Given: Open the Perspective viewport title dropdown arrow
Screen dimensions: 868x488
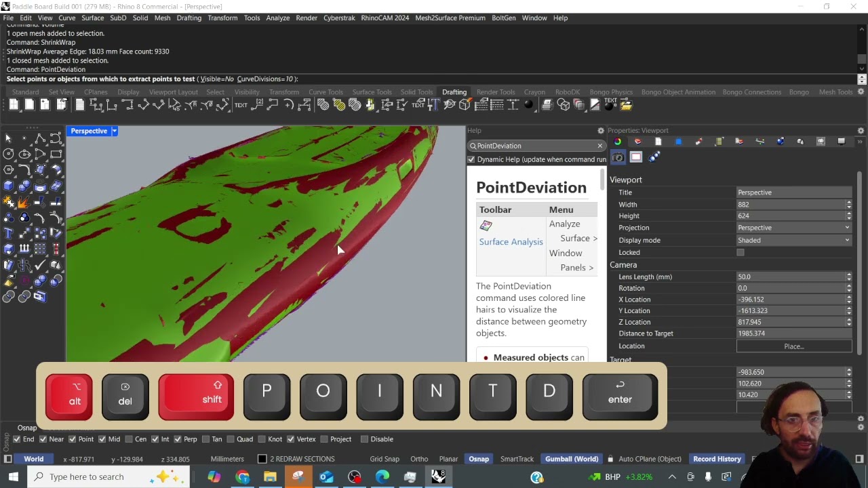Looking at the screenshot, I should [115, 131].
